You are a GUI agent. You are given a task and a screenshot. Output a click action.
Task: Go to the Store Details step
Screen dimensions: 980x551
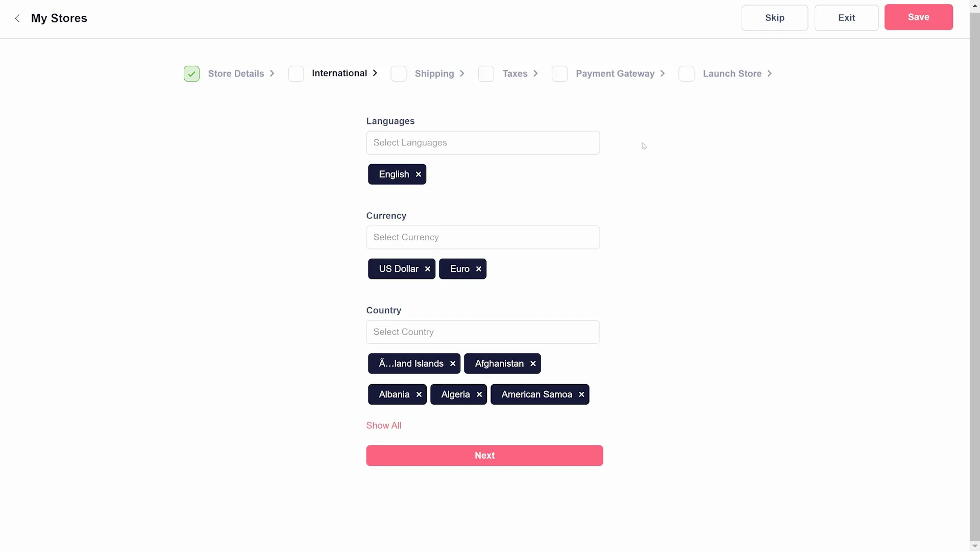236,73
